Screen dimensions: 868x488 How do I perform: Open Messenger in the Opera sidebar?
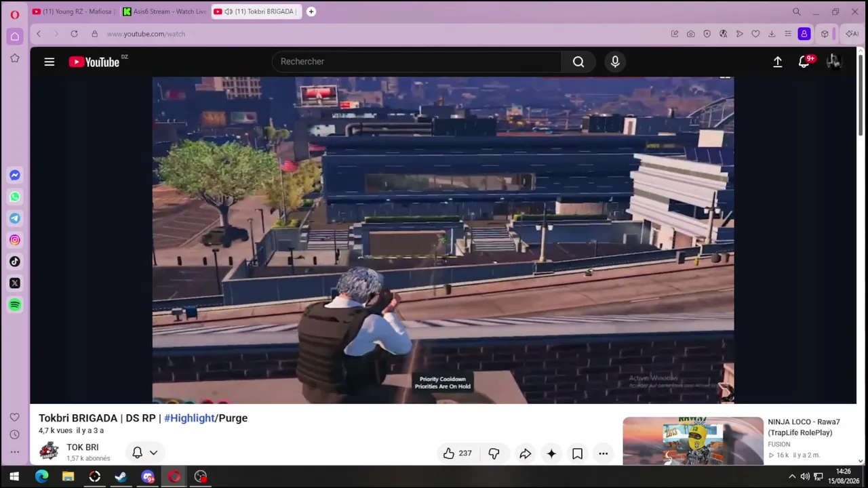14,176
